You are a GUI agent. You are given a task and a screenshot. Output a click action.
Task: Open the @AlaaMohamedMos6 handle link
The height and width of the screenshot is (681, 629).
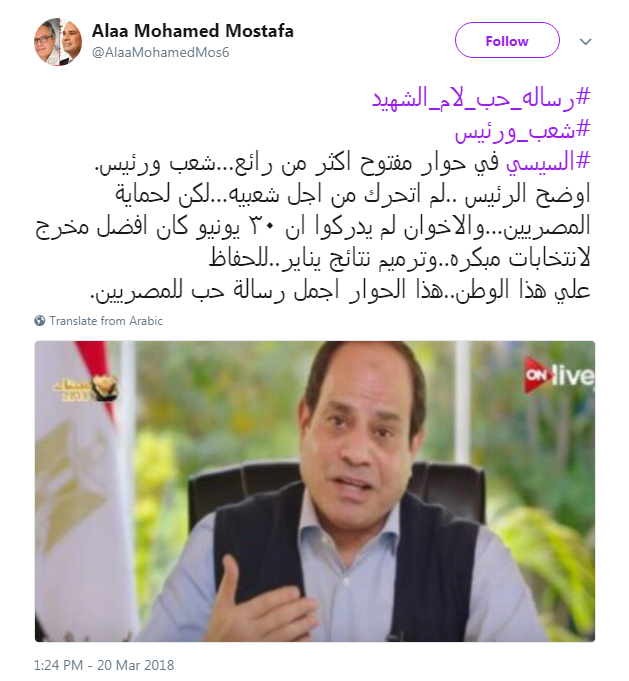161,53
